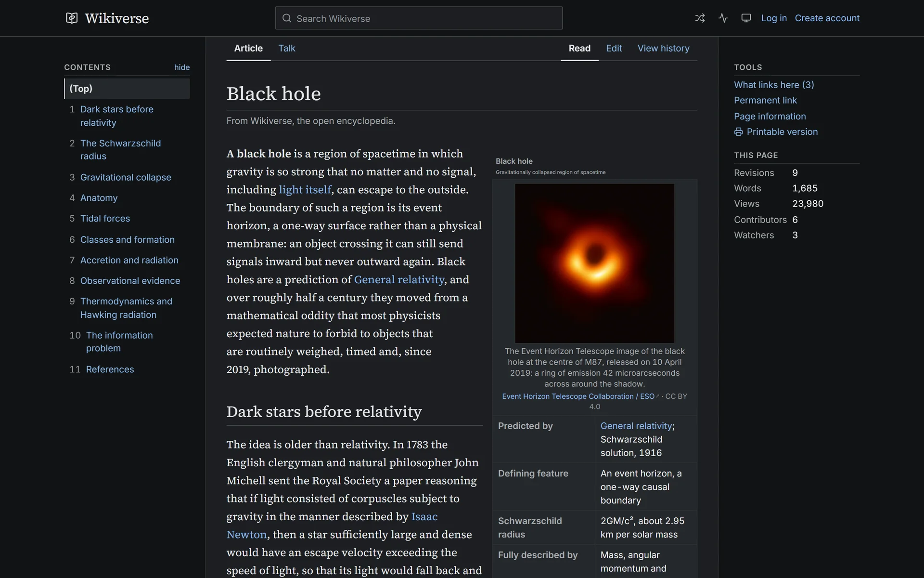The height and width of the screenshot is (578, 924).
Task: Click the Search Wikiverse input field
Action: [419, 18]
